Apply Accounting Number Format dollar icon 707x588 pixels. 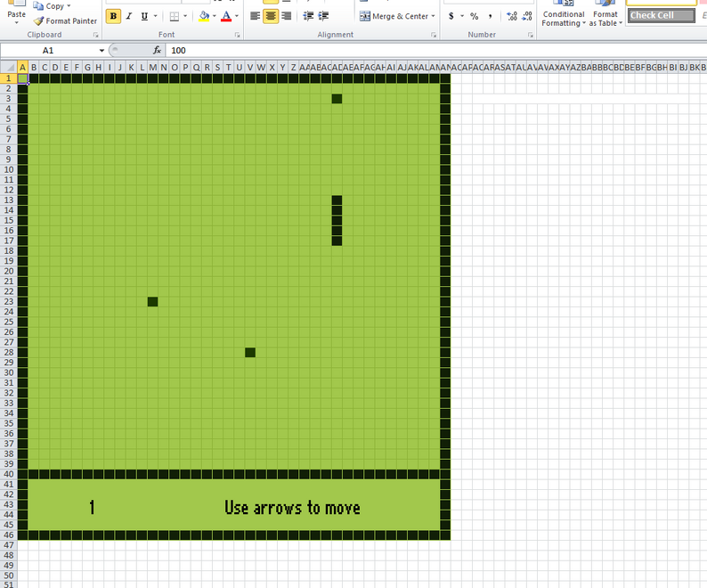tap(451, 16)
